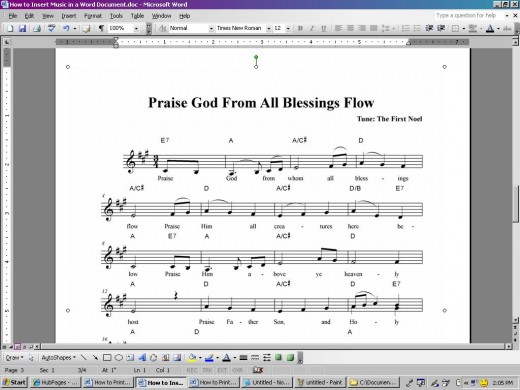Align text left
The image size is (520, 390).
338,28
